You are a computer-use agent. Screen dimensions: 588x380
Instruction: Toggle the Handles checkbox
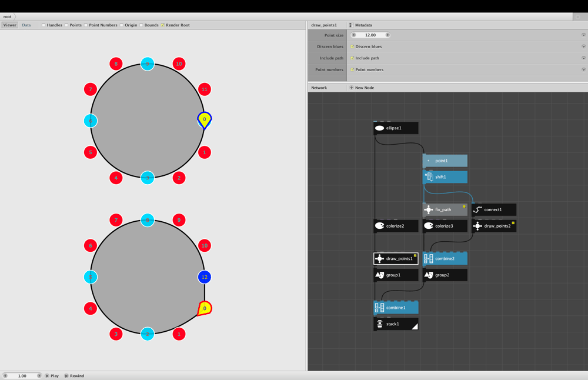[44, 25]
